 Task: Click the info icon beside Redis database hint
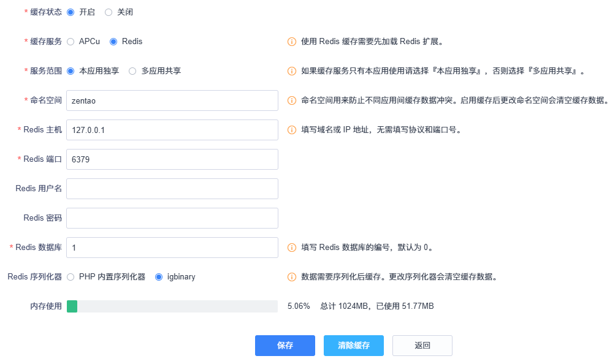click(292, 248)
